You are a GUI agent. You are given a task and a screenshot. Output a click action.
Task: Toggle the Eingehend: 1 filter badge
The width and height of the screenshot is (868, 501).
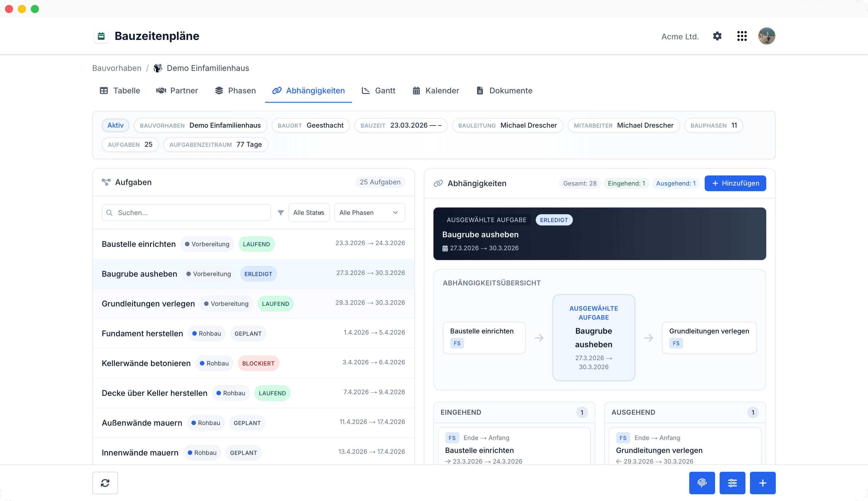point(626,183)
